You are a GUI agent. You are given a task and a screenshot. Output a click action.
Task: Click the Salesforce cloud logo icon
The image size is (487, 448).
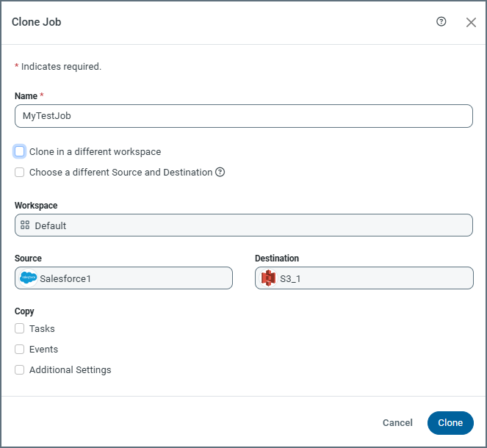coord(29,278)
